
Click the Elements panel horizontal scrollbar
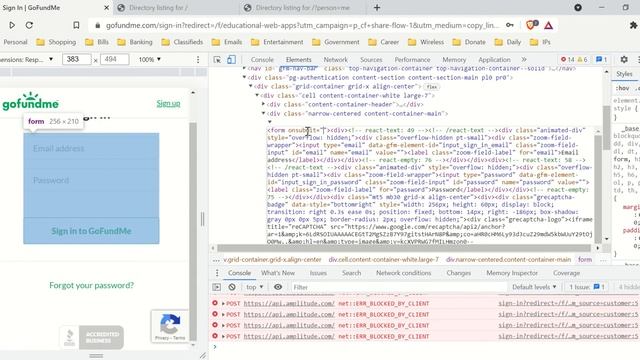pyautogui.click(x=404, y=248)
